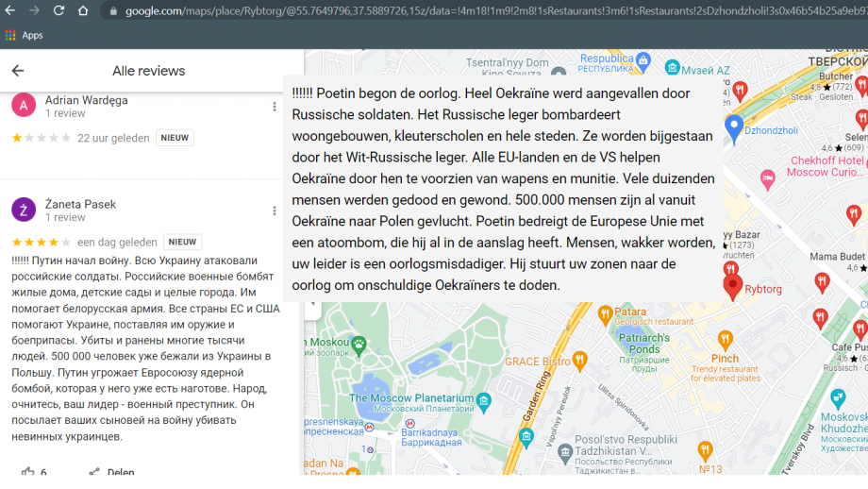Screen dimensions: 868x489
Task: Click the Tajikistan embassy map marker
Action: (564, 453)
